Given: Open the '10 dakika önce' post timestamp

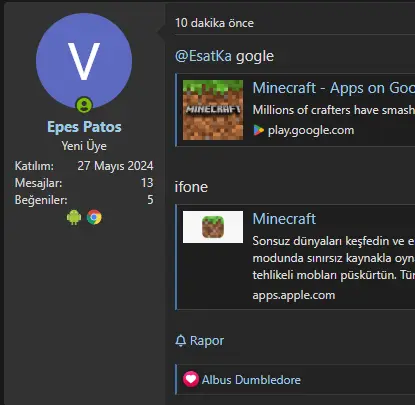Looking at the screenshot, I should (214, 23).
